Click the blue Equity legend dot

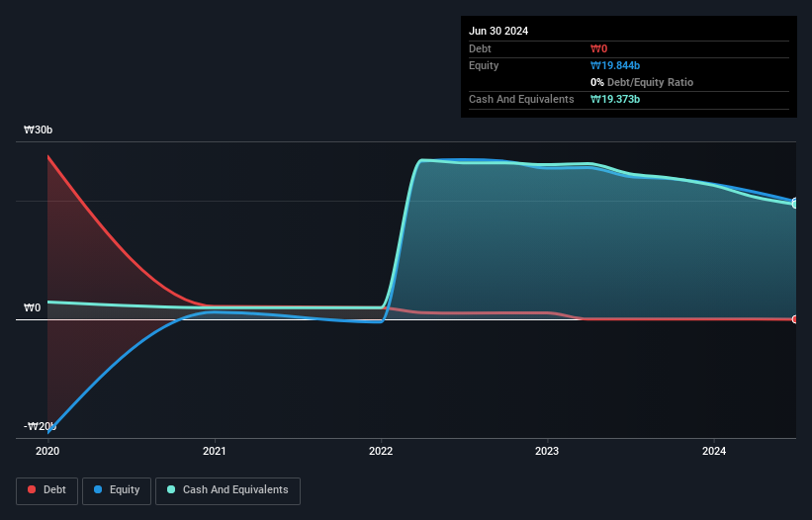(98, 489)
